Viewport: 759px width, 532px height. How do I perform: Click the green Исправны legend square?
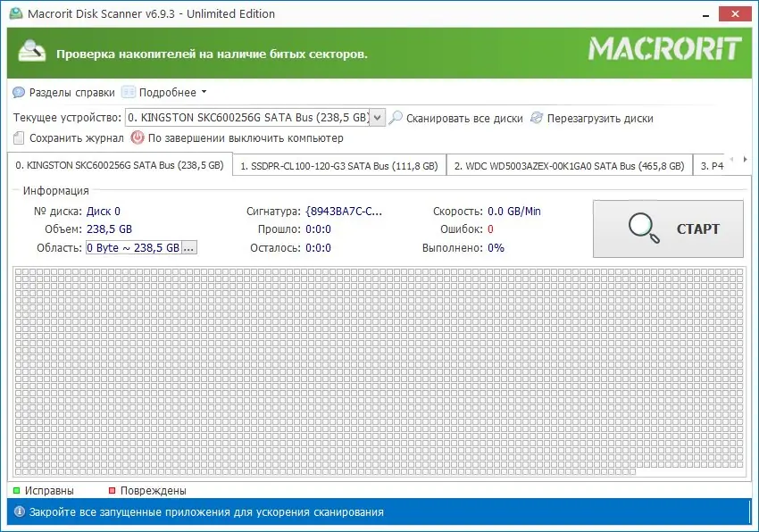coord(18,490)
